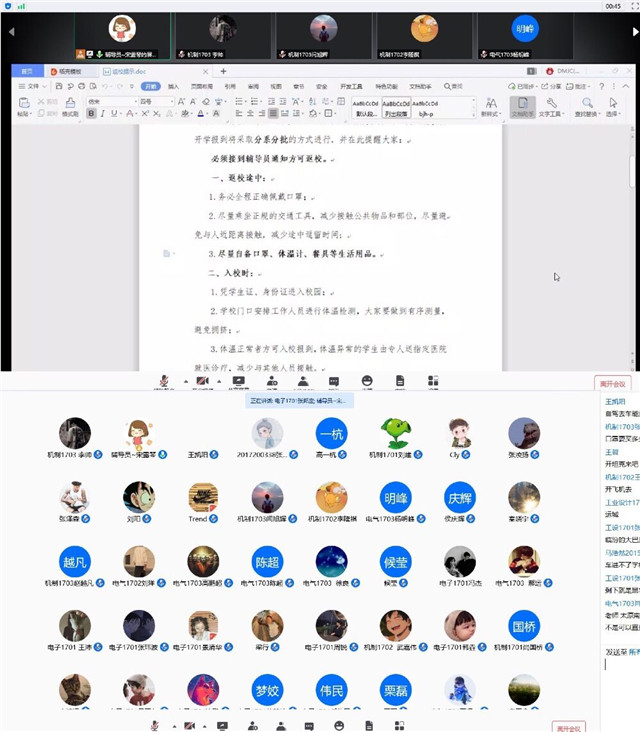Add new document tab with plus
The height and width of the screenshot is (732, 640).
click(x=223, y=71)
